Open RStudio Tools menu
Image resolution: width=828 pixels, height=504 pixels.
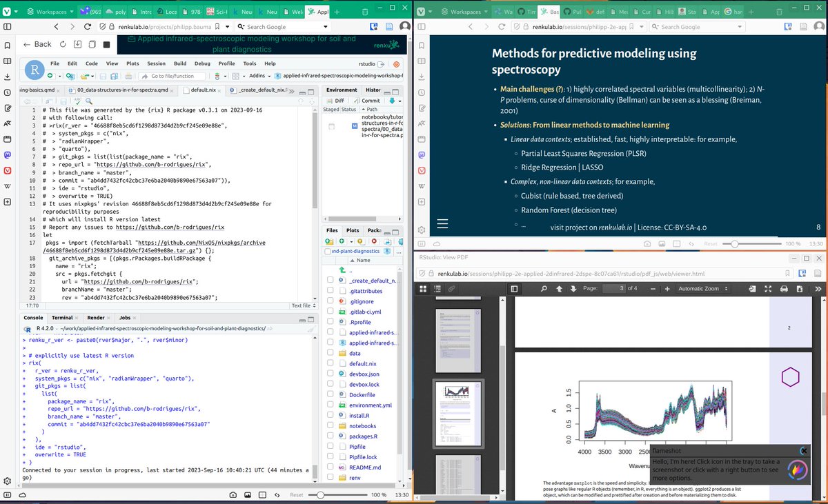[250, 63]
